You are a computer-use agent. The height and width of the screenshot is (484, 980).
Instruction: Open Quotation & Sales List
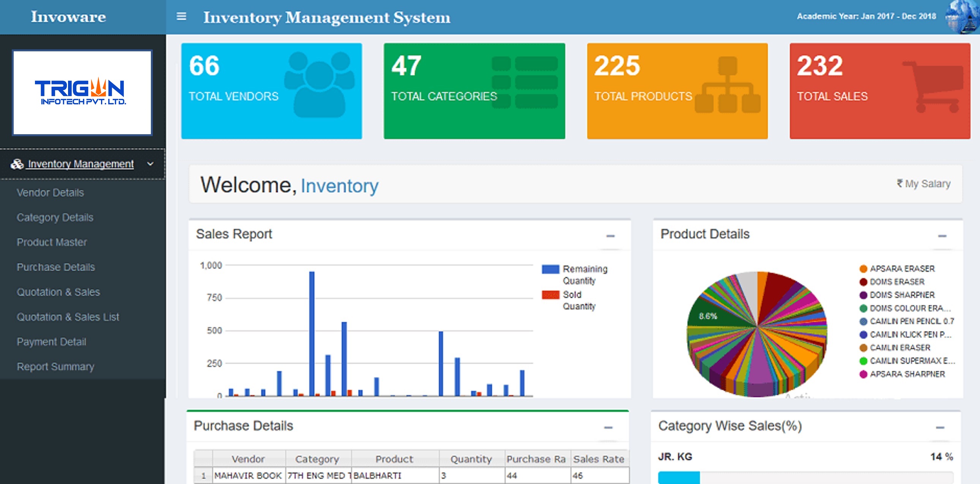(68, 317)
